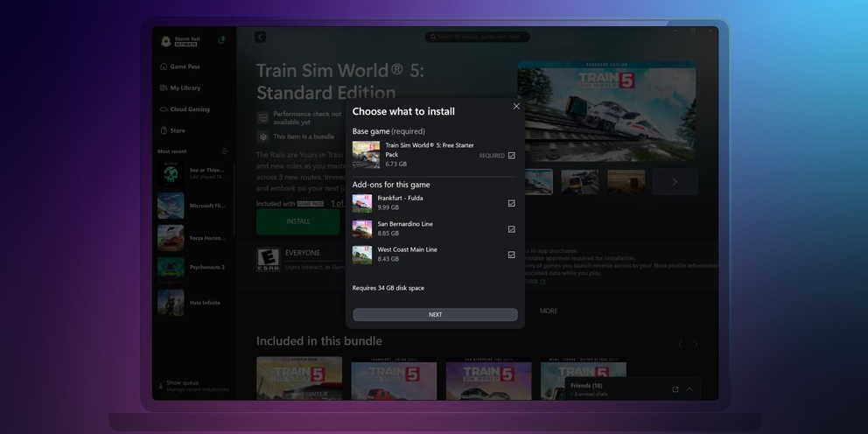
Task: Toggle the Frankfurt - Fulda add-on checkbox
Action: coord(512,203)
